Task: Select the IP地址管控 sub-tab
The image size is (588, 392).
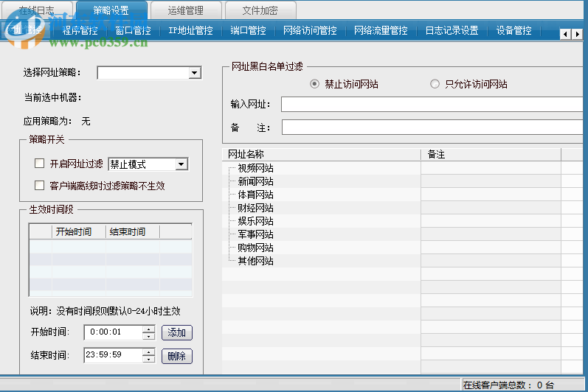Action: coord(190,30)
